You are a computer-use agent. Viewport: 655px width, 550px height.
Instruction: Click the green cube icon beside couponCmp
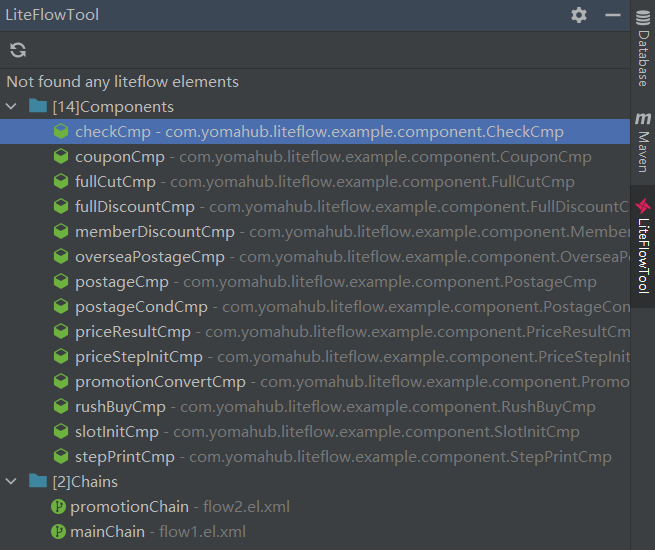61,157
